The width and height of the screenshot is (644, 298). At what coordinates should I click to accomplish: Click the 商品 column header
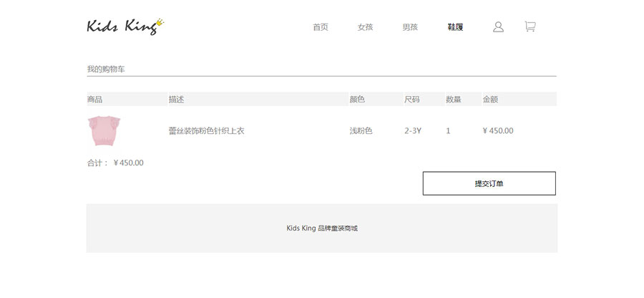click(x=94, y=100)
